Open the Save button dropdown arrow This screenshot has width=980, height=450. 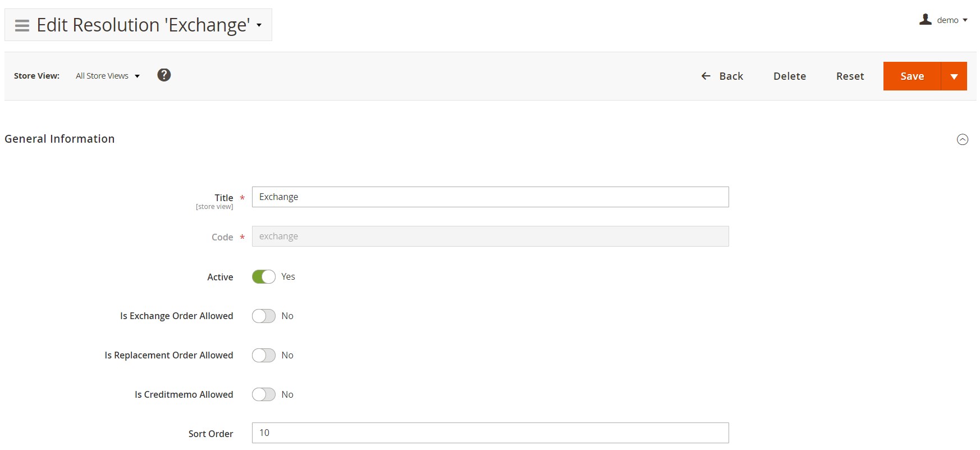[954, 76]
